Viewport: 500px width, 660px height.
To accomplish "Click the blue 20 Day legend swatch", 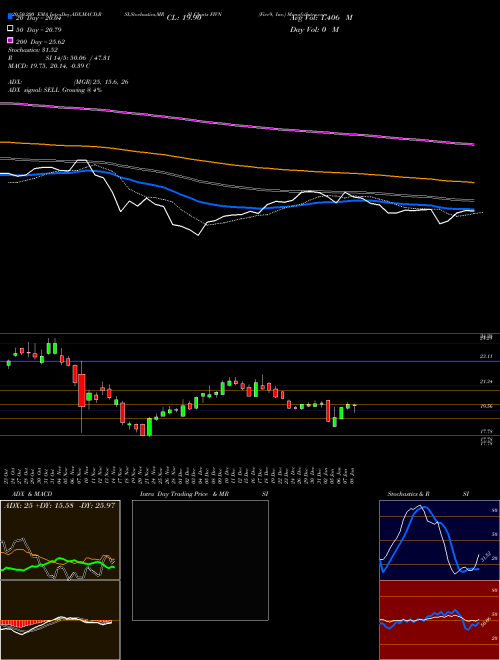I will pos(10,16).
